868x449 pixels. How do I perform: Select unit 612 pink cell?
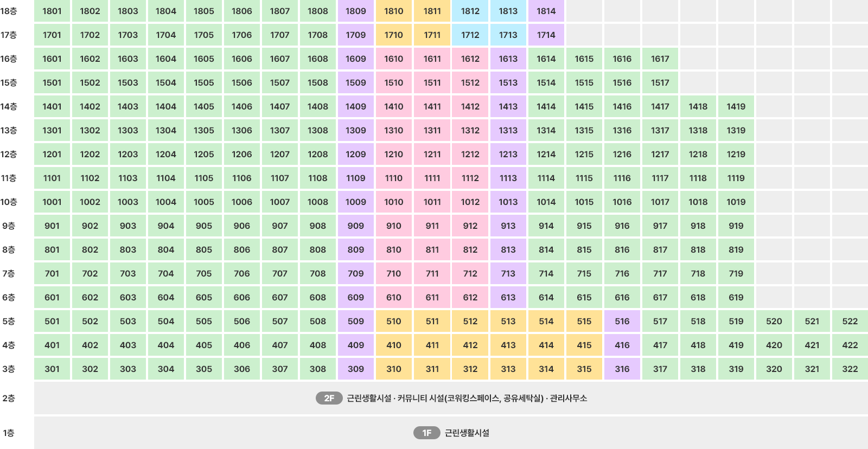470,297
